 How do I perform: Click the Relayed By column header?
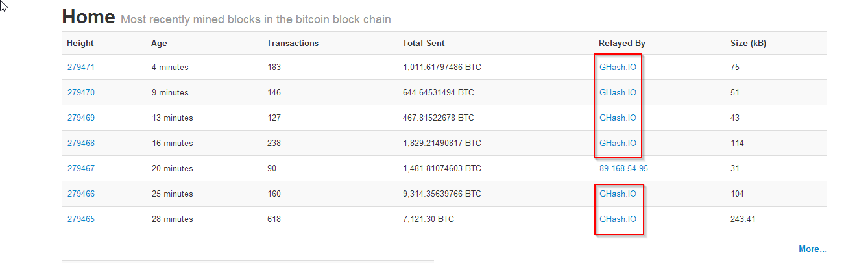[622, 43]
